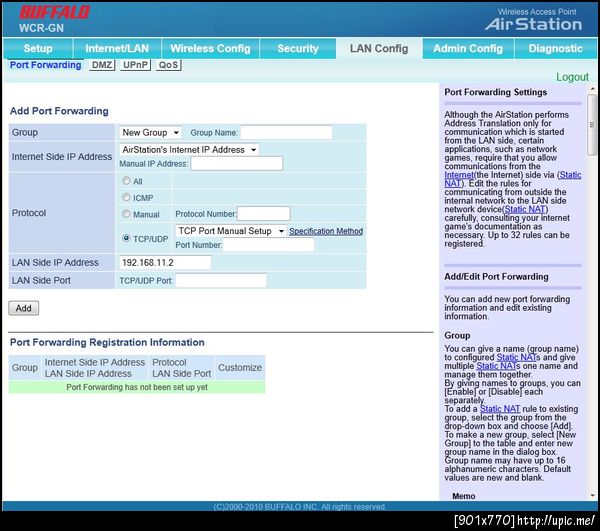Click the 'Internet Side IP Address' row label

62,157
